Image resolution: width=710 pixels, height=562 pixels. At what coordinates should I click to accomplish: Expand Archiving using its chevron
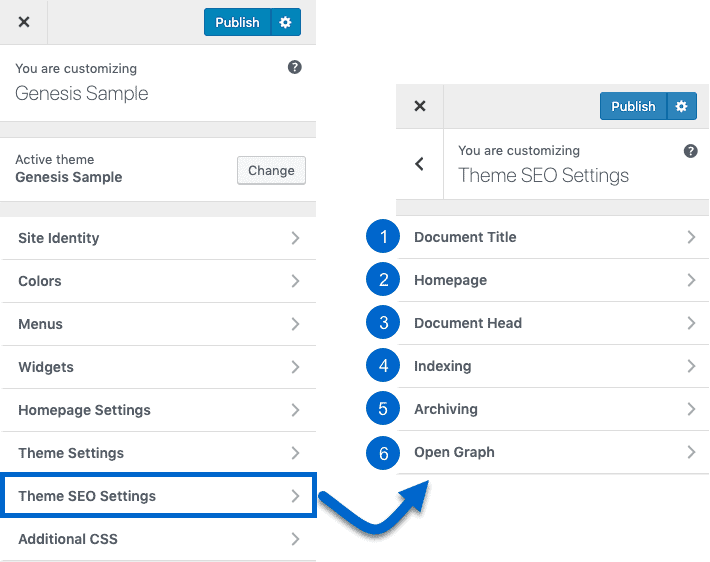pos(691,409)
